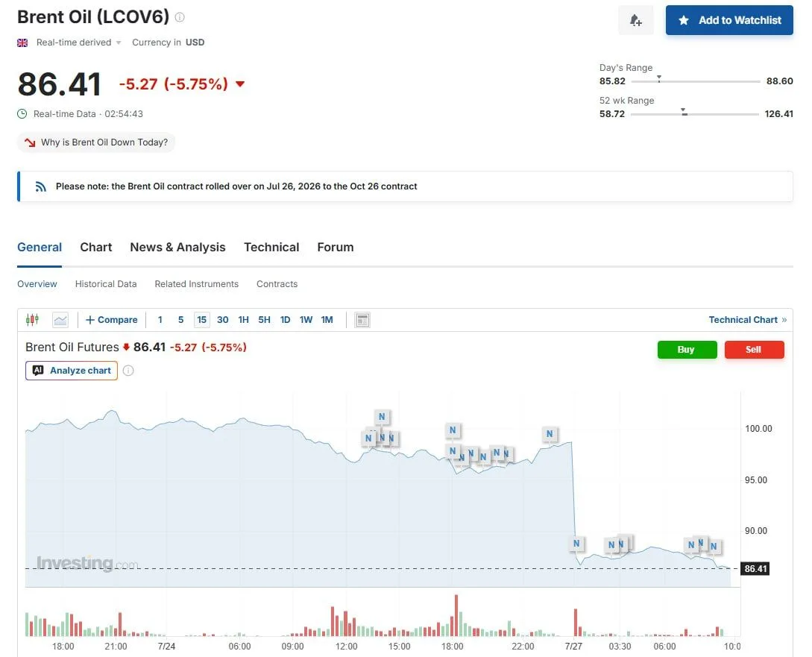This screenshot has width=812, height=657.
Task: Open the news marker above the 22:00 peak
Action: point(550,434)
